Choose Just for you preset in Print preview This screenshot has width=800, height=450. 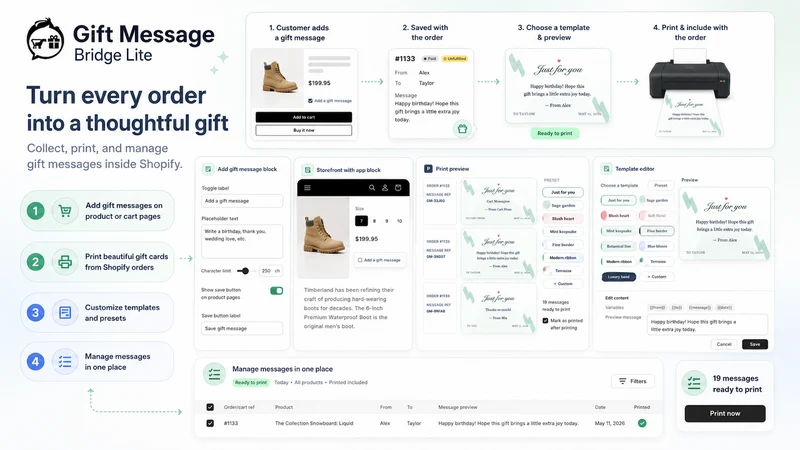coord(563,192)
